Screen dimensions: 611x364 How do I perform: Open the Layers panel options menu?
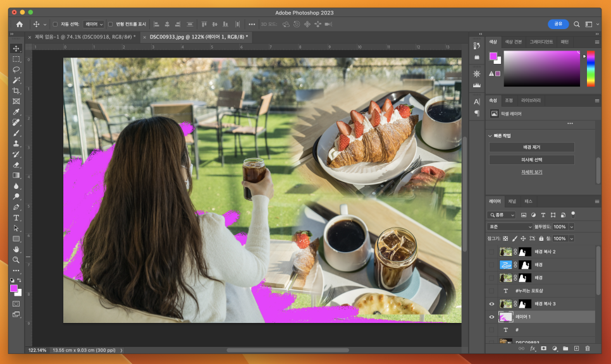596,201
